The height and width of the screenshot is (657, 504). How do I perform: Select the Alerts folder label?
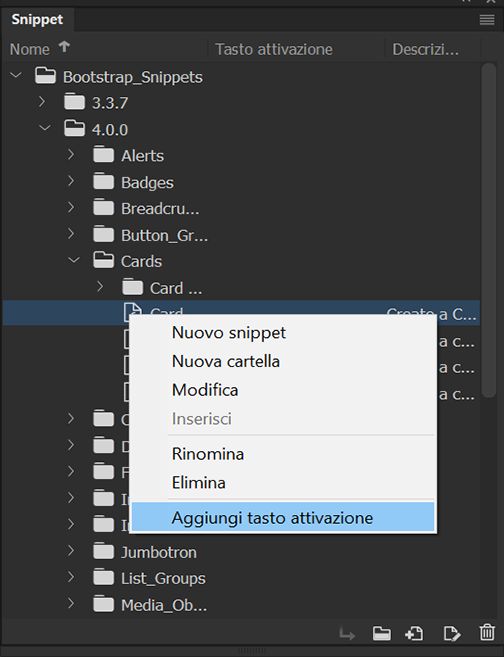coord(142,156)
